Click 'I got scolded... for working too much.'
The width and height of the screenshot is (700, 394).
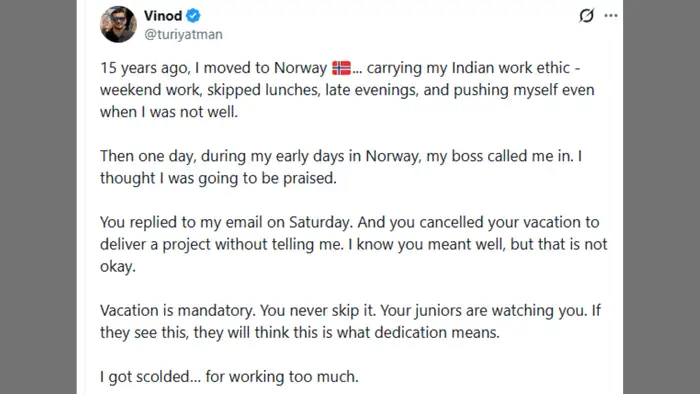229,377
